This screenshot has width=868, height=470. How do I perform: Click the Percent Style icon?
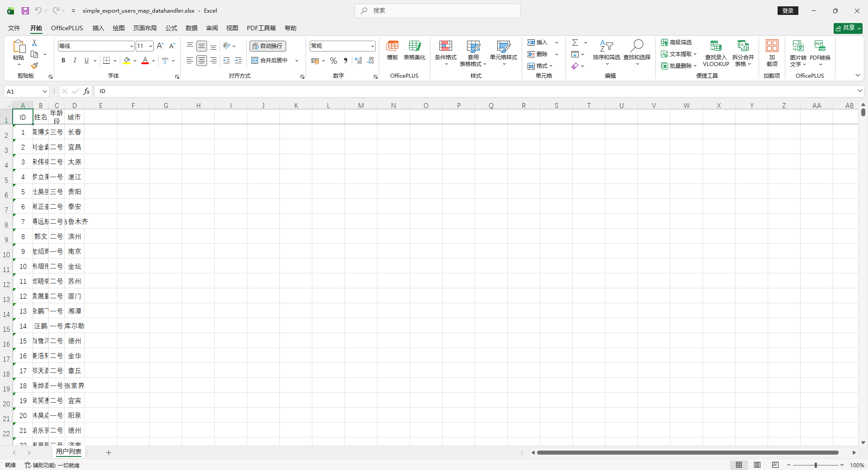tap(334, 61)
